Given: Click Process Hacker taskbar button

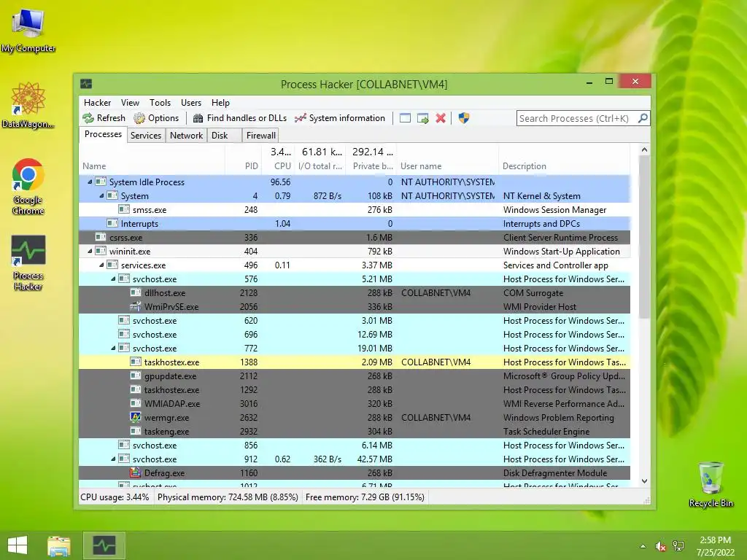Looking at the screenshot, I should [x=104, y=545].
